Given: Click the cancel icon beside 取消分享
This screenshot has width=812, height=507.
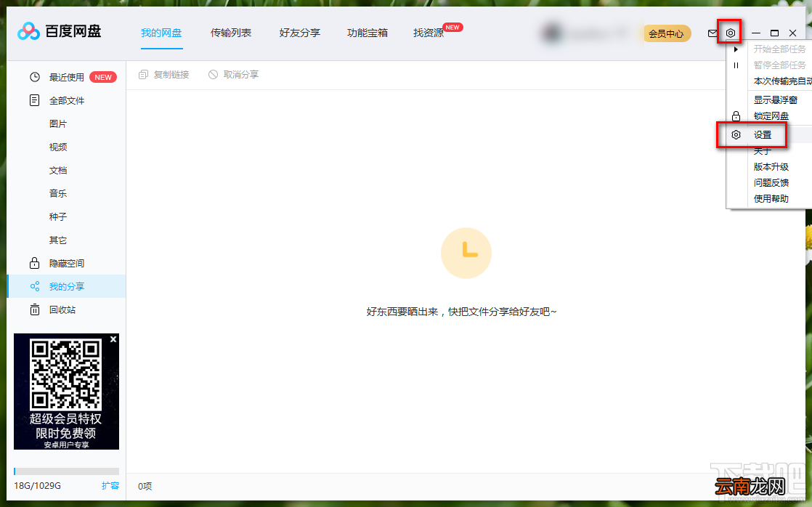Looking at the screenshot, I should 213,75.
